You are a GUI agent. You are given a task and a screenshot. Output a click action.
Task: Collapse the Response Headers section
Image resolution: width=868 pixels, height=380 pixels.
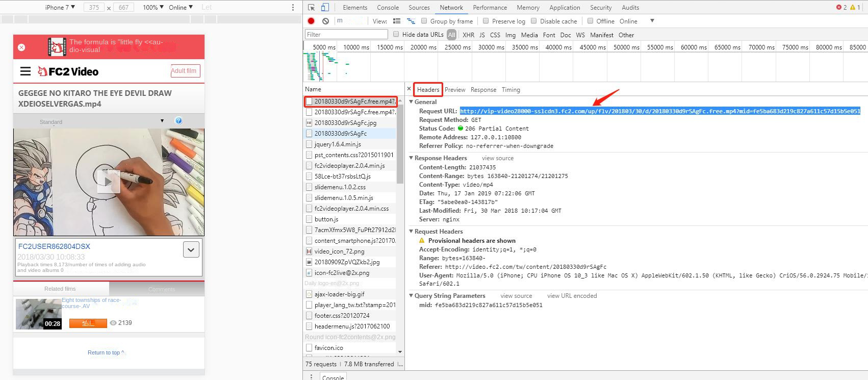[x=411, y=158]
